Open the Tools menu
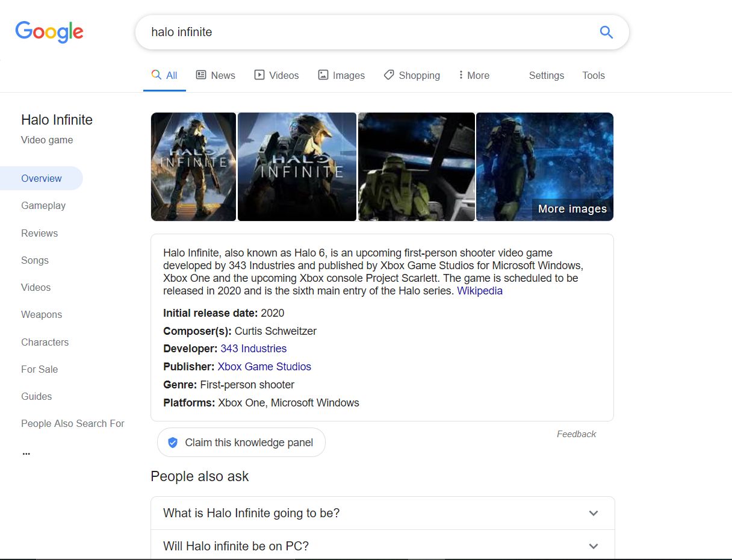The image size is (732, 560). (594, 75)
